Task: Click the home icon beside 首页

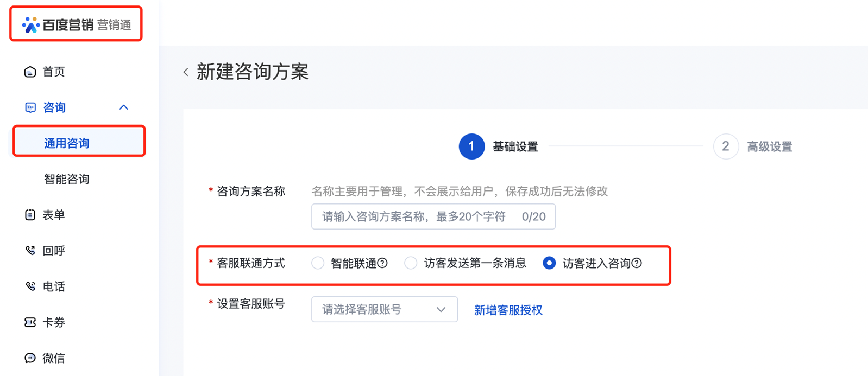Action: pos(30,72)
